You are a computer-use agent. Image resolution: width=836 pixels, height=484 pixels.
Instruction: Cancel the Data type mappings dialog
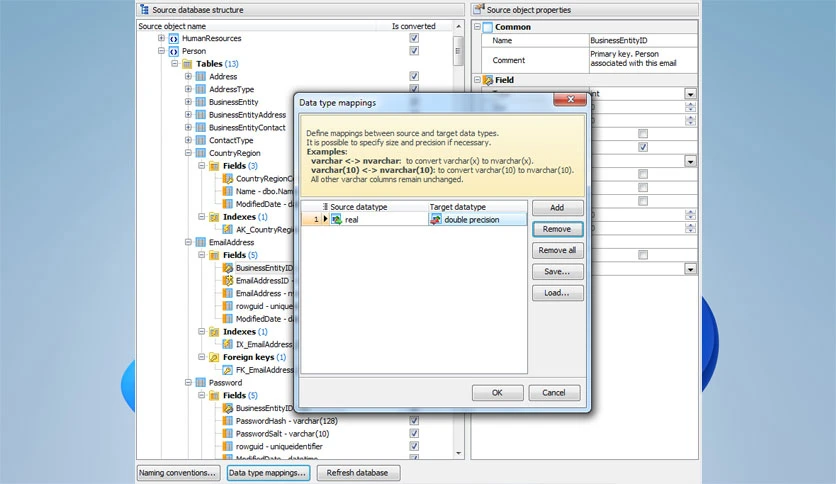(x=554, y=393)
